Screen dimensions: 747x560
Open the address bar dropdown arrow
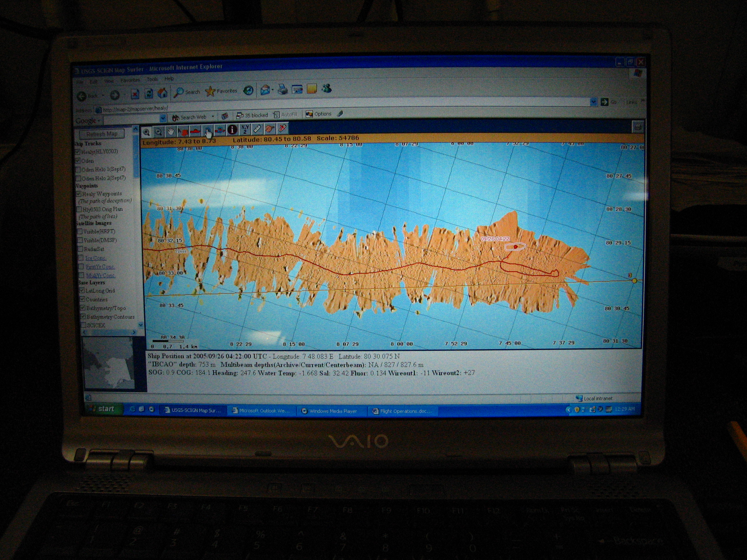pos(593,102)
